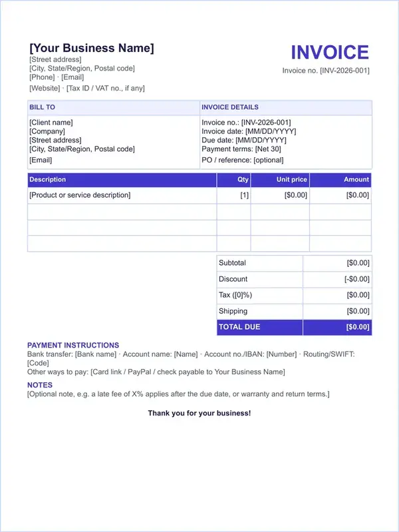Click the [Company] placeholder
399x532 pixels.
click(x=47, y=131)
